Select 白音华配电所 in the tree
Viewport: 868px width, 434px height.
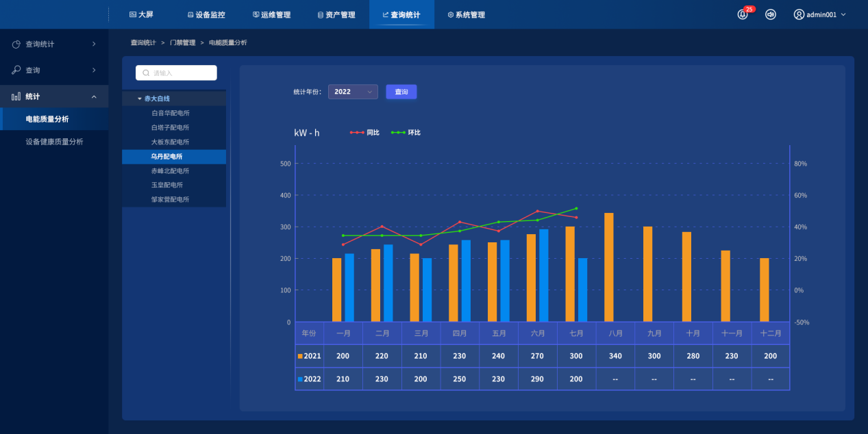(x=174, y=113)
